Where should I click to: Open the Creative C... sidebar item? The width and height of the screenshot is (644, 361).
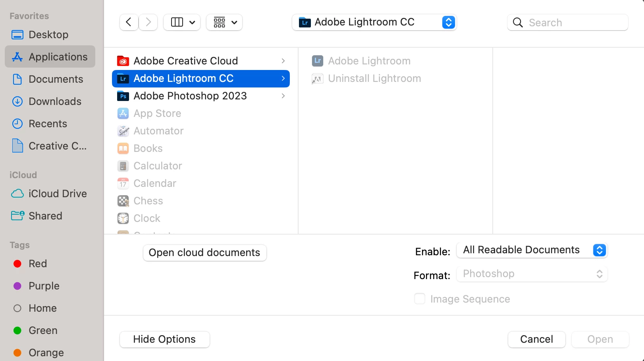(x=50, y=146)
